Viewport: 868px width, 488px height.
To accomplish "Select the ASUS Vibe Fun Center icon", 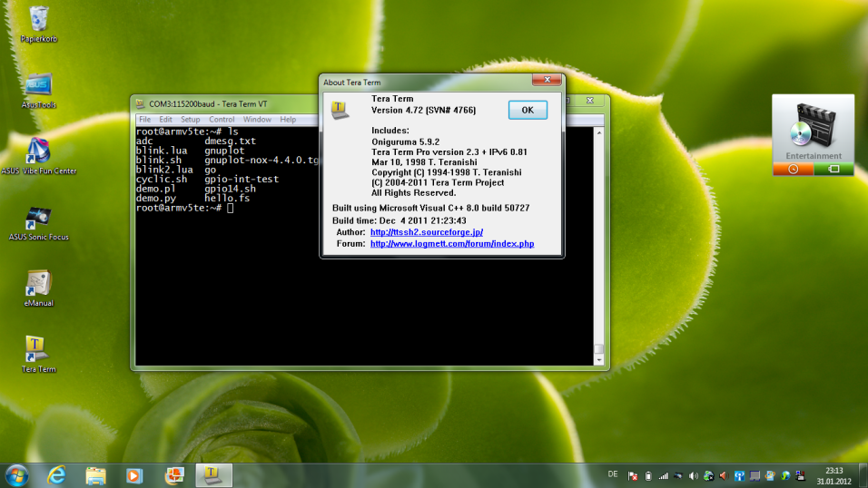I will coord(39,156).
